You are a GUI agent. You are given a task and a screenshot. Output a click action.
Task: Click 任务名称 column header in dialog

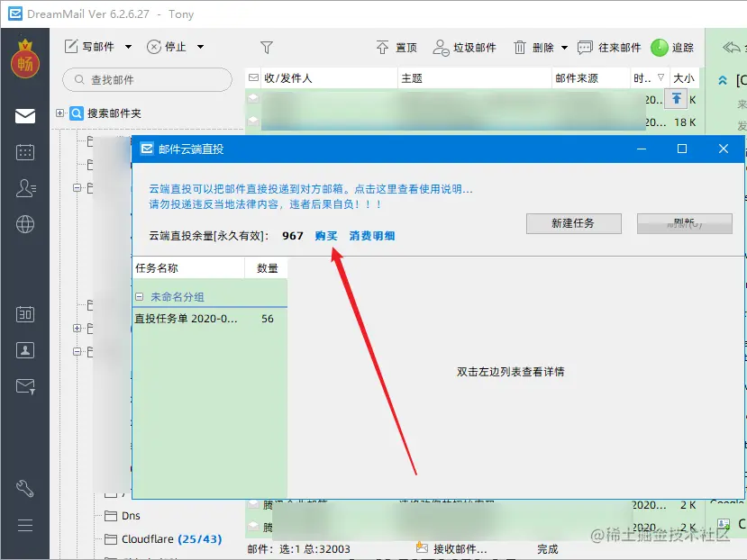click(x=188, y=268)
